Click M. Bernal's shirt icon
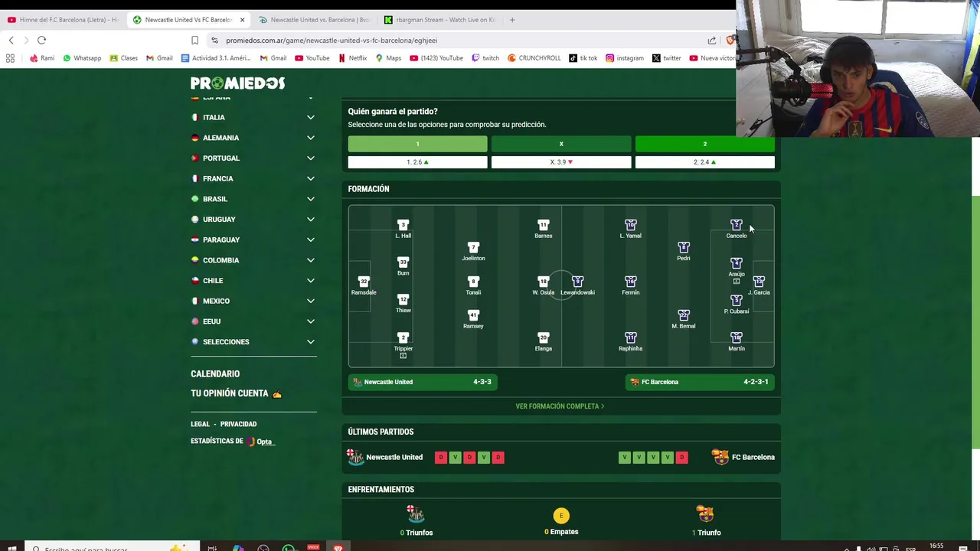Screen dimensions: 980x551 pyautogui.click(x=683, y=315)
